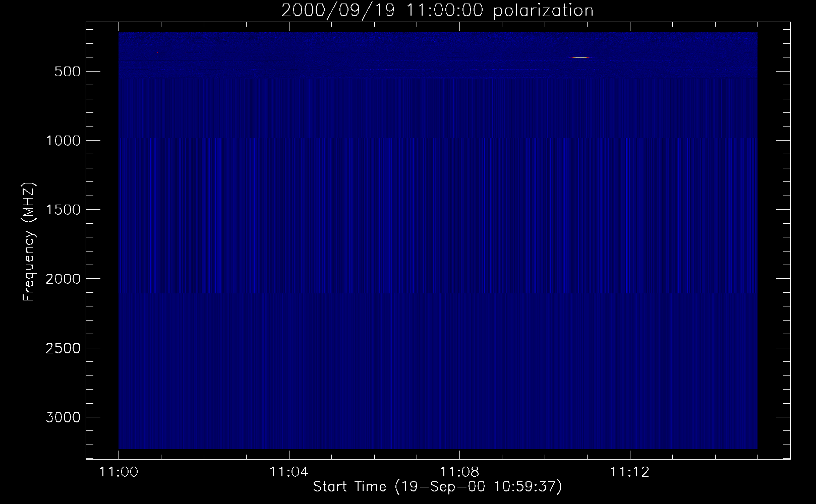Click the bright red-yellow burst near 11:11

[580, 57]
